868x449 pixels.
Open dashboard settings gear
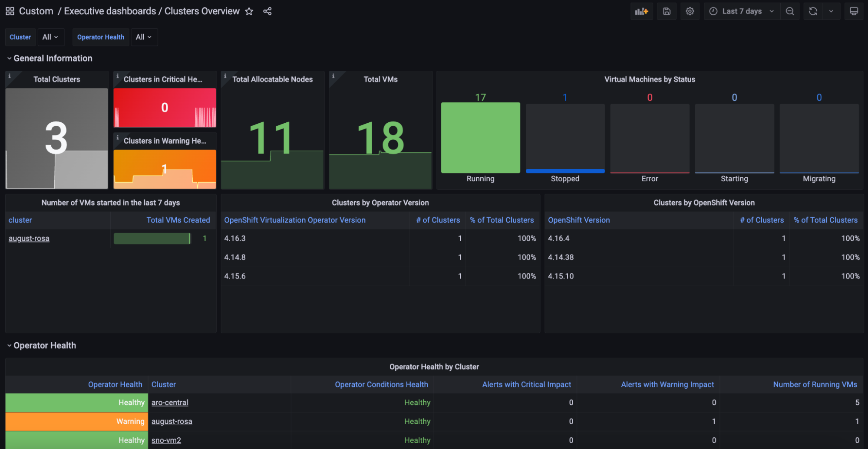(690, 11)
